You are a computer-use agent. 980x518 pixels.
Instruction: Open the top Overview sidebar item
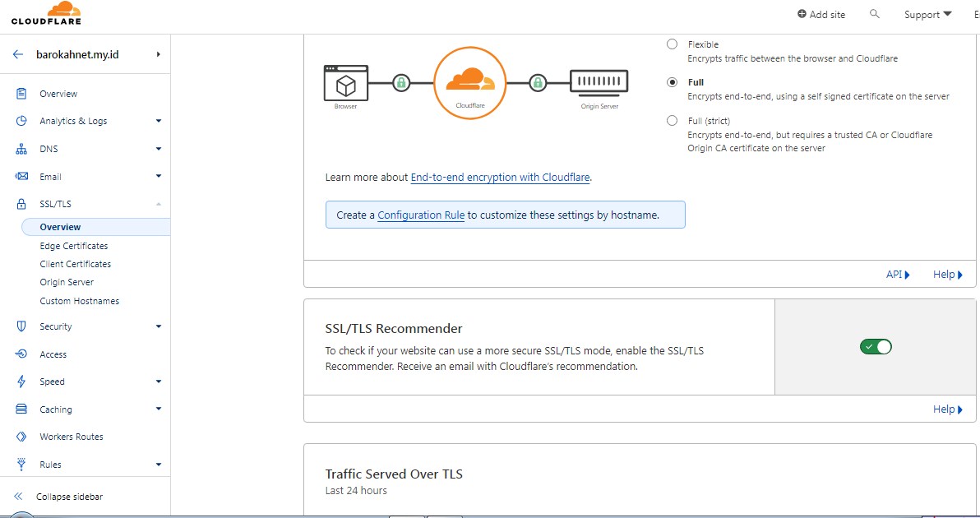pos(58,94)
